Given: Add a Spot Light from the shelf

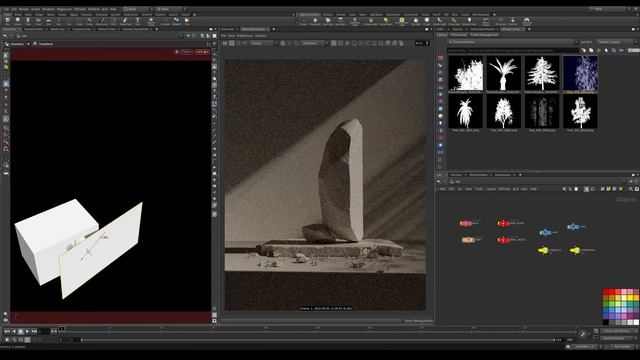Looking at the screenshot, I should [x=328, y=21].
